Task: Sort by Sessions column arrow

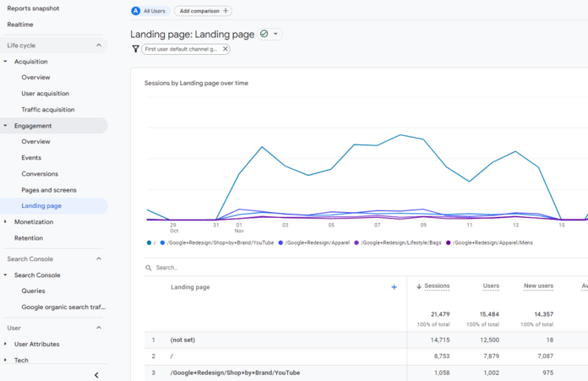Action: coord(419,286)
